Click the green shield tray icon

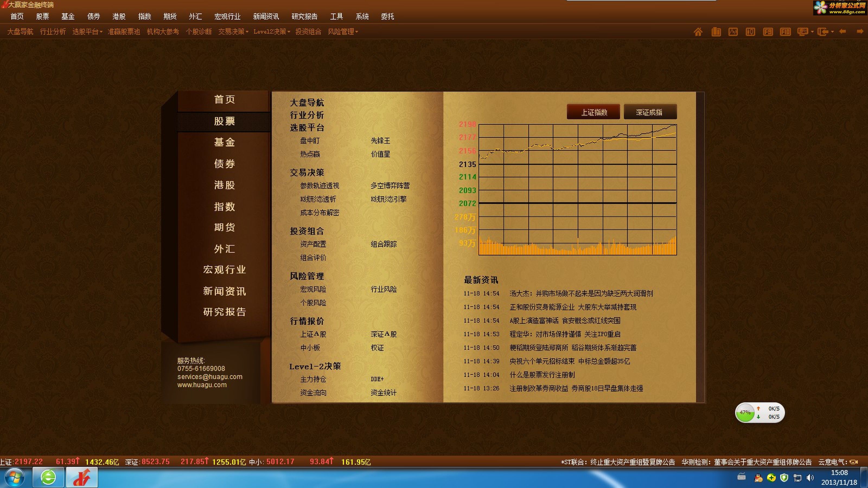tap(784, 477)
